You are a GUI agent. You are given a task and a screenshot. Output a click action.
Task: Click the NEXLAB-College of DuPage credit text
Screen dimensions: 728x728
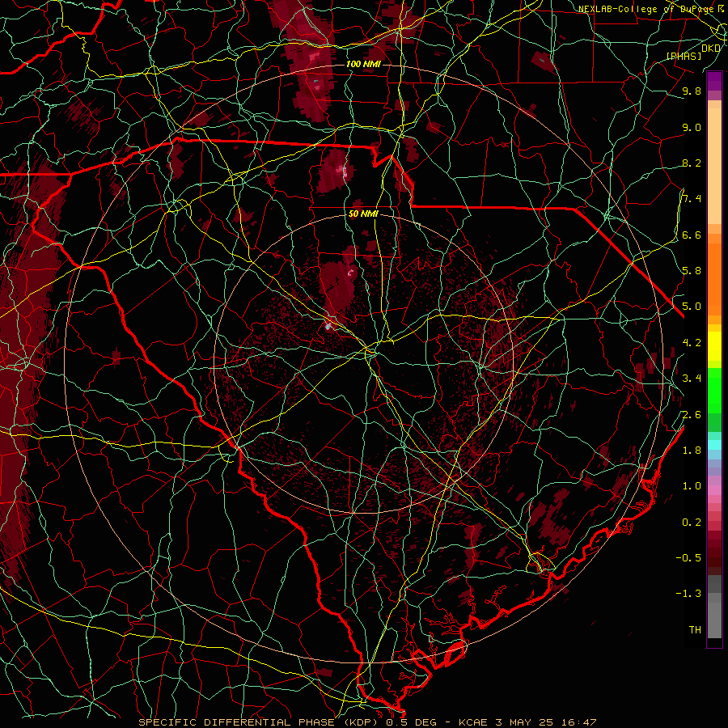pyautogui.click(x=645, y=9)
